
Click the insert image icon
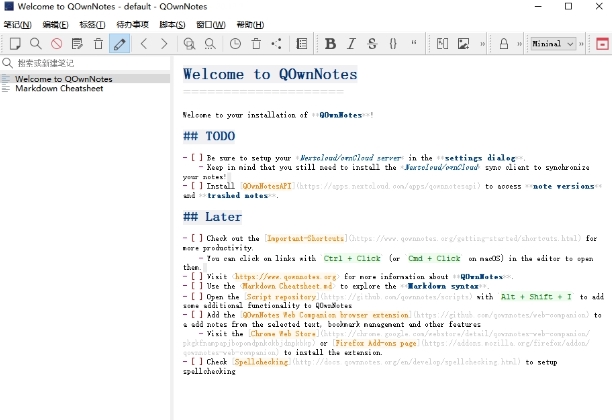point(463,43)
